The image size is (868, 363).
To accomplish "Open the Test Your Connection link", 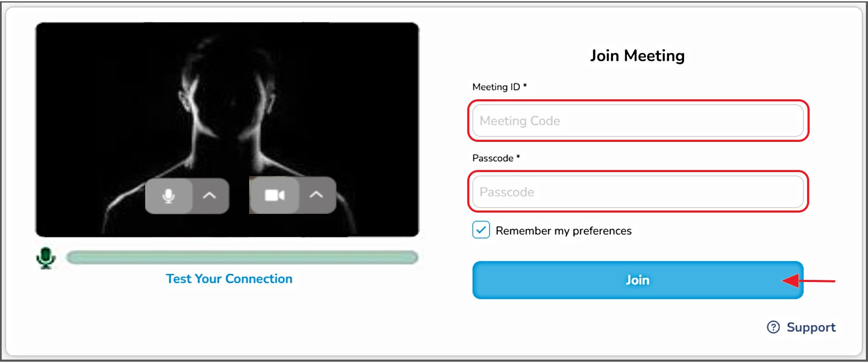I will click(x=229, y=279).
